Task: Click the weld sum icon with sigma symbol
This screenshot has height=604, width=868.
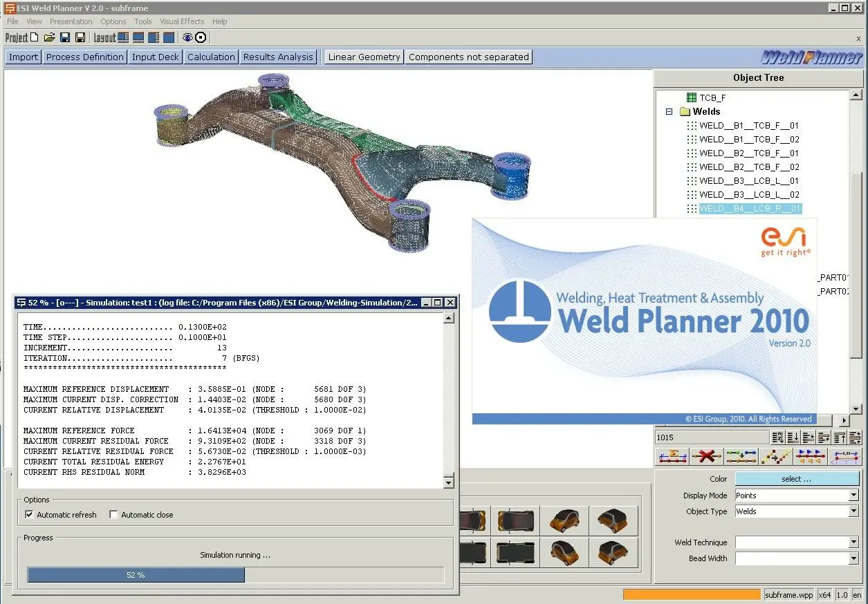Action: pyautogui.click(x=672, y=456)
